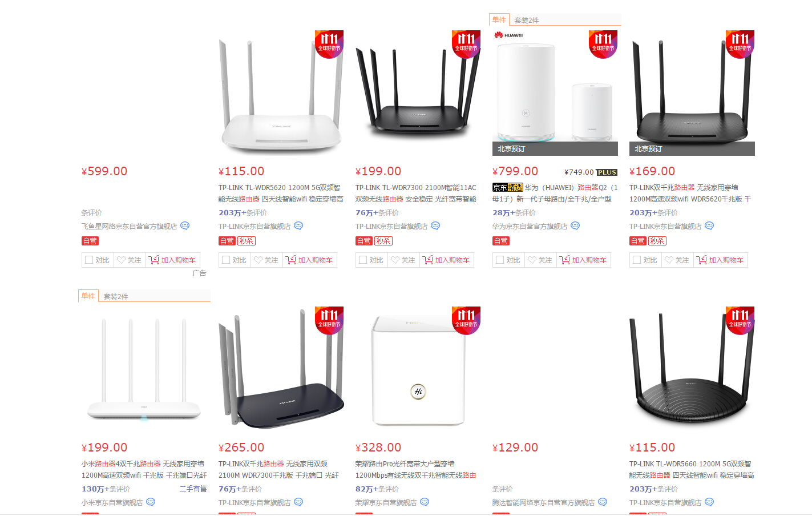
Task: Check the 对比 box for Huawei Q2 router
Action: [x=500, y=260]
